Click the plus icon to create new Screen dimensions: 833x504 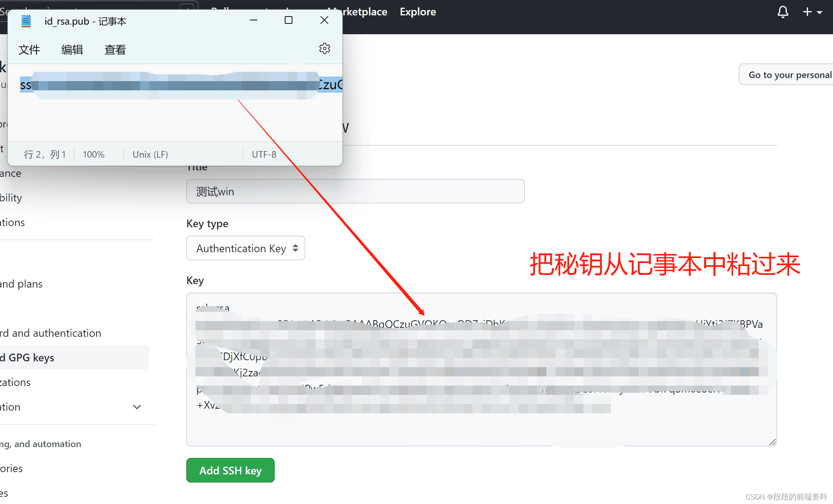807,12
